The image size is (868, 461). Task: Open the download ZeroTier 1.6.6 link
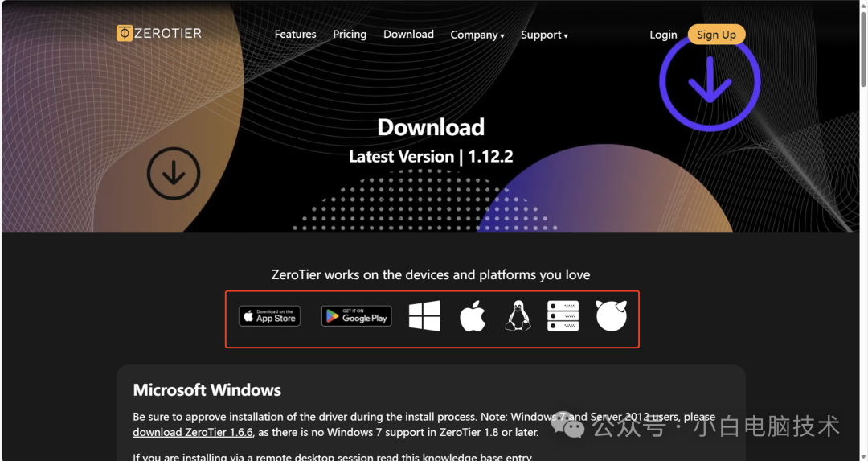pyautogui.click(x=193, y=432)
